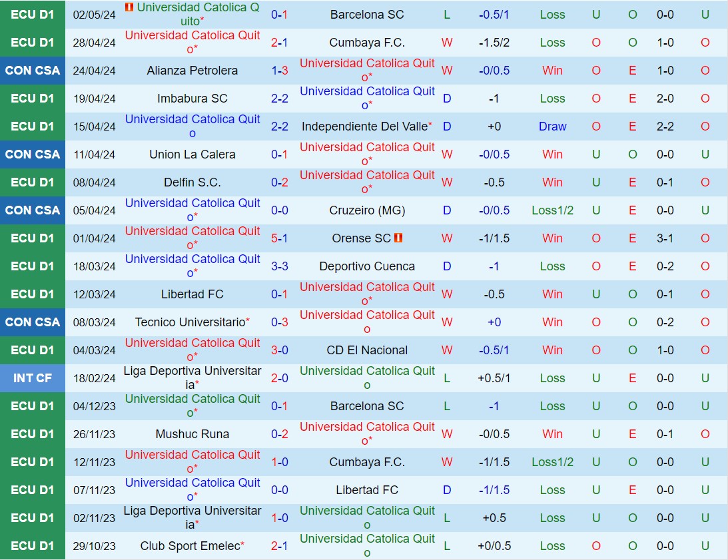The height and width of the screenshot is (560, 728).
Task: Click CON CSA label in the 05/04/24 row
Action: (x=33, y=210)
